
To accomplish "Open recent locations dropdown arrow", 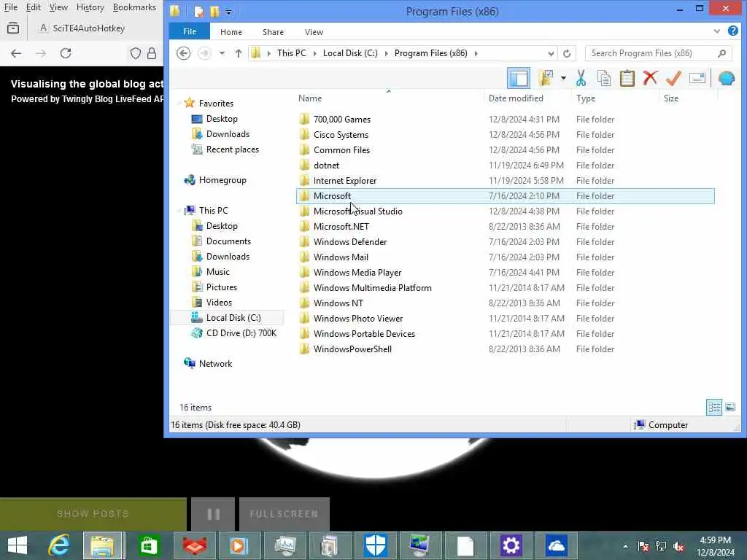I will 222,52.
